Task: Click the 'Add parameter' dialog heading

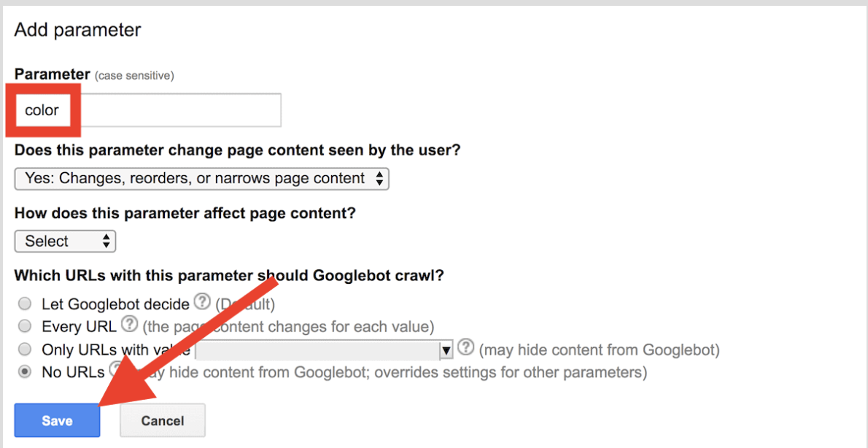Action: 78,29
